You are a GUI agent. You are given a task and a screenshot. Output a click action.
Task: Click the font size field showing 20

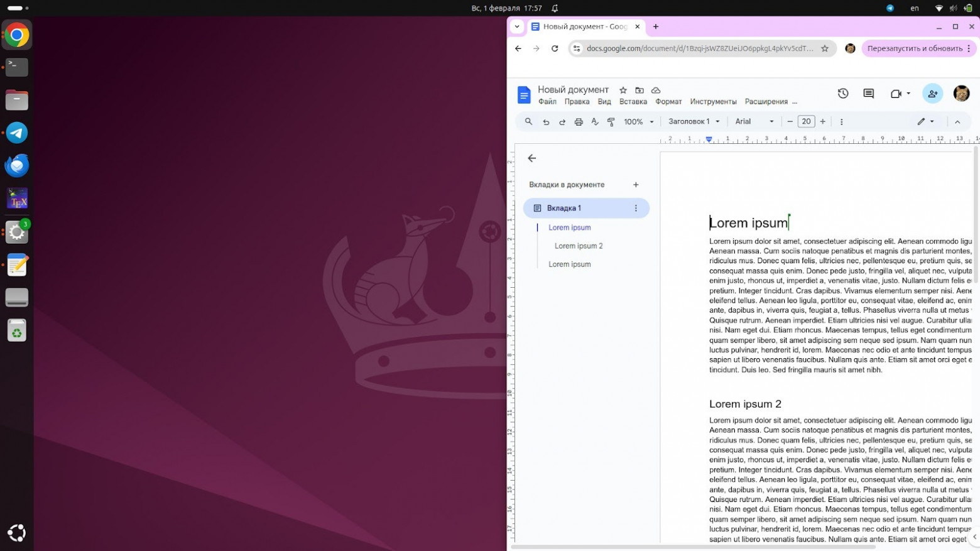pos(806,122)
